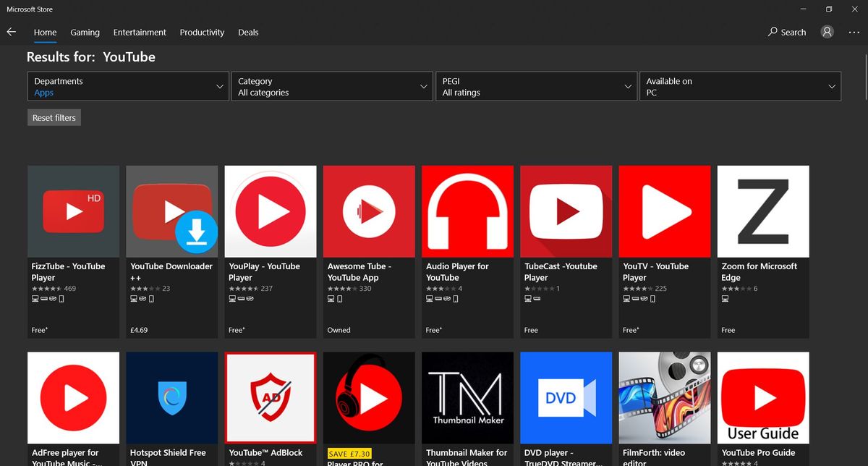
Task: Open the FilmForth video editor icon
Action: [664, 397]
